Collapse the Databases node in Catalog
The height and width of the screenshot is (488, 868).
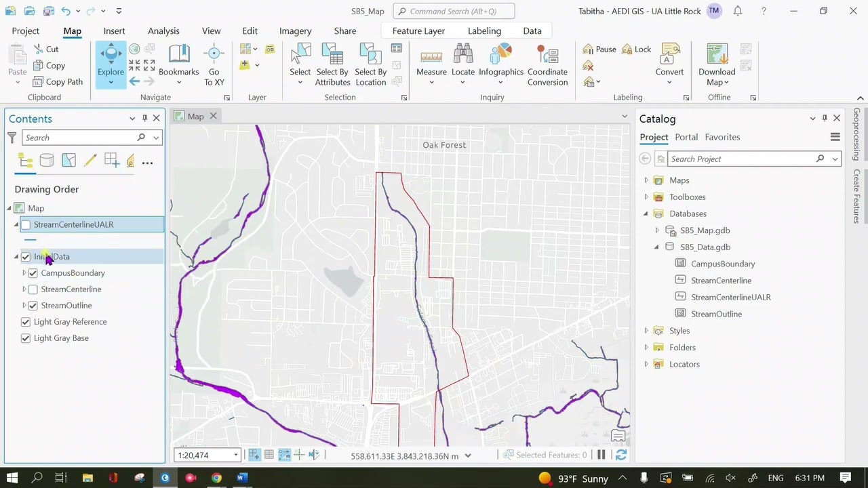[x=646, y=213]
